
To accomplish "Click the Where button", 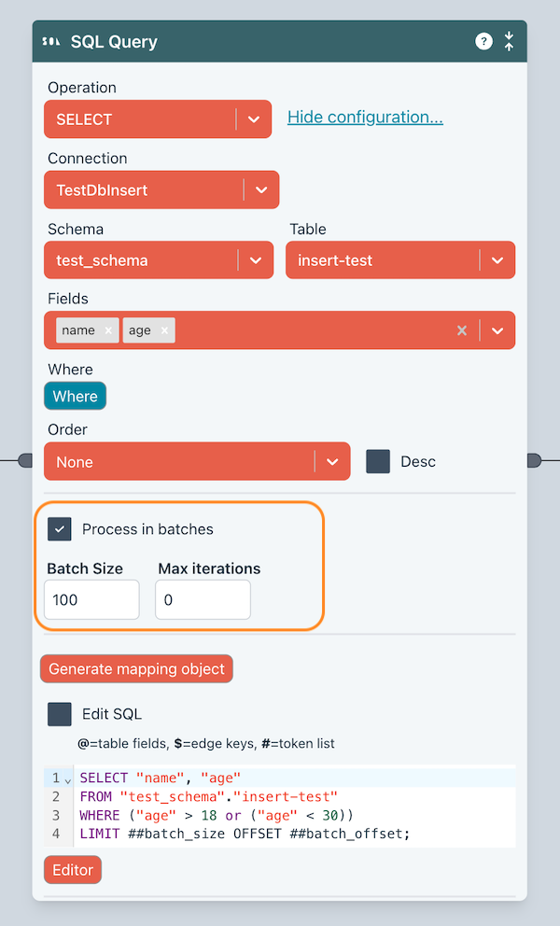I will 75,396.
